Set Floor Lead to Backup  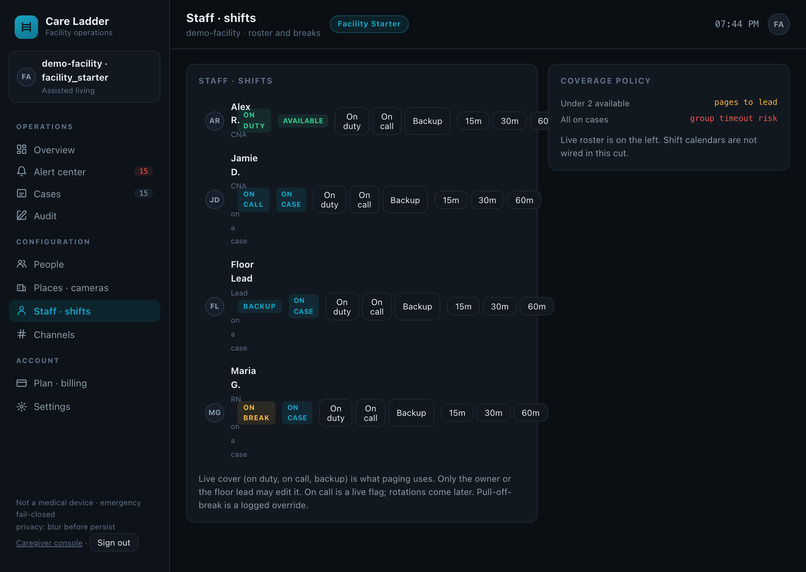pyautogui.click(x=417, y=307)
